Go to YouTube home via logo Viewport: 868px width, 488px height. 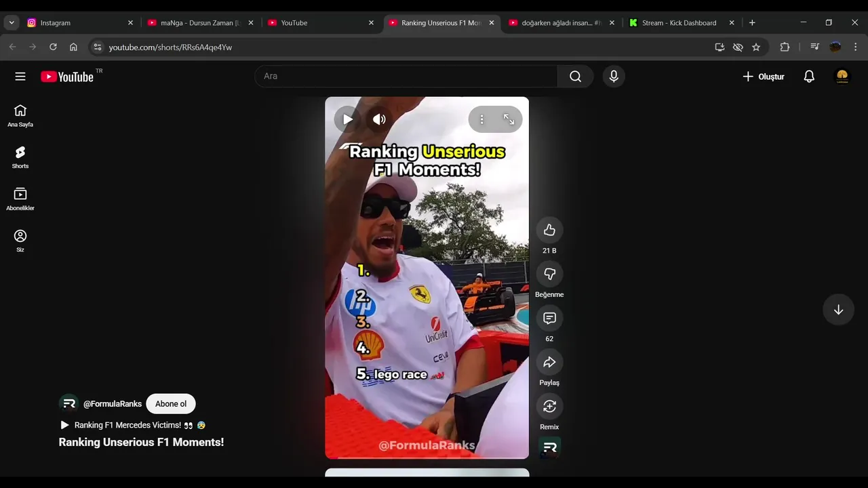[66, 77]
